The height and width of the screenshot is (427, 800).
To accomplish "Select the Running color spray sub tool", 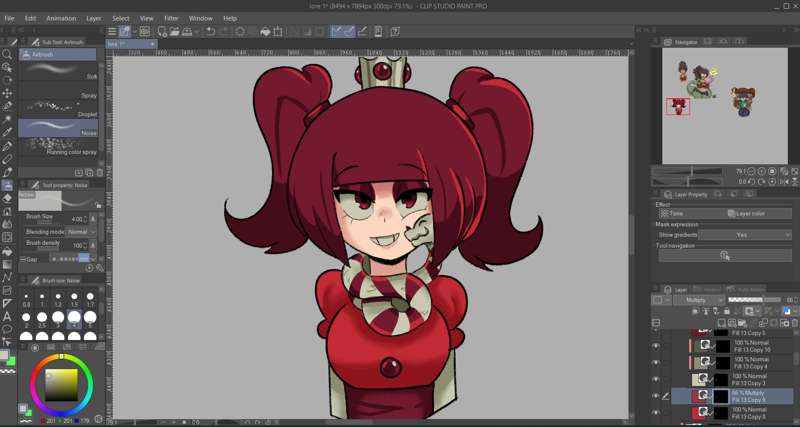I will pyautogui.click(x=58, y=147).
